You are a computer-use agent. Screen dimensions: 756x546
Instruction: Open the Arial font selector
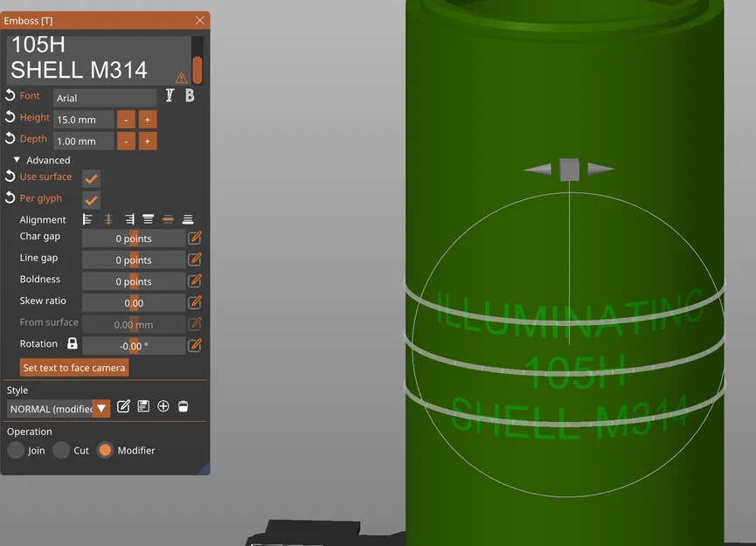(105, 98)
